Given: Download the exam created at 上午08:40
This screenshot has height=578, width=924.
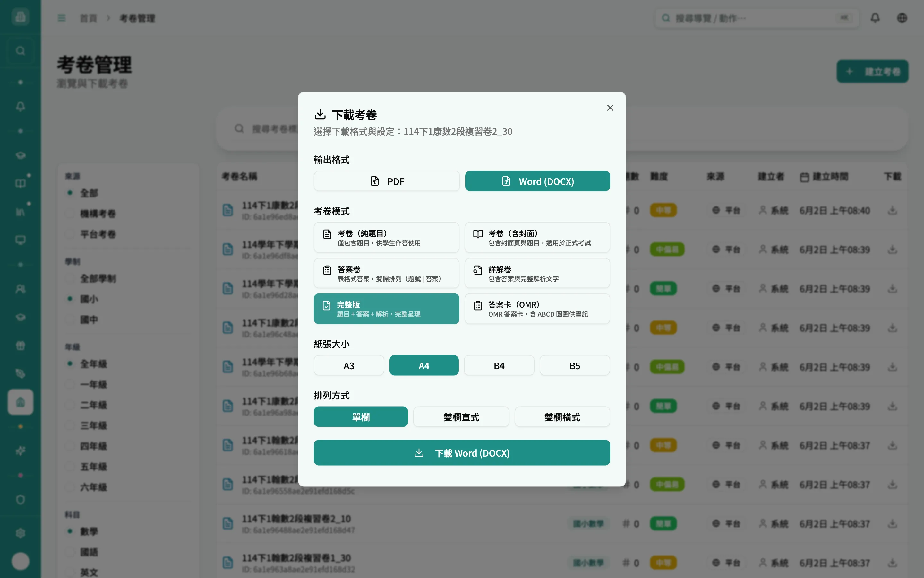Looking at the screenshot, I should pos(892,210).
